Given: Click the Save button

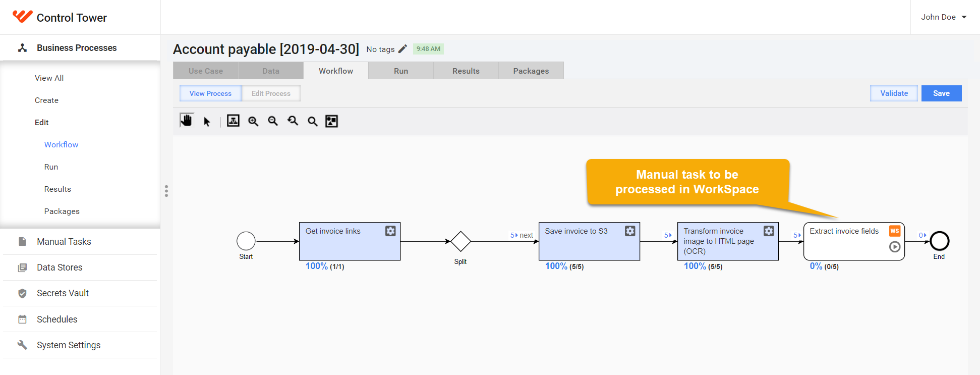Looking at the screenshot, I should [941, 93].
